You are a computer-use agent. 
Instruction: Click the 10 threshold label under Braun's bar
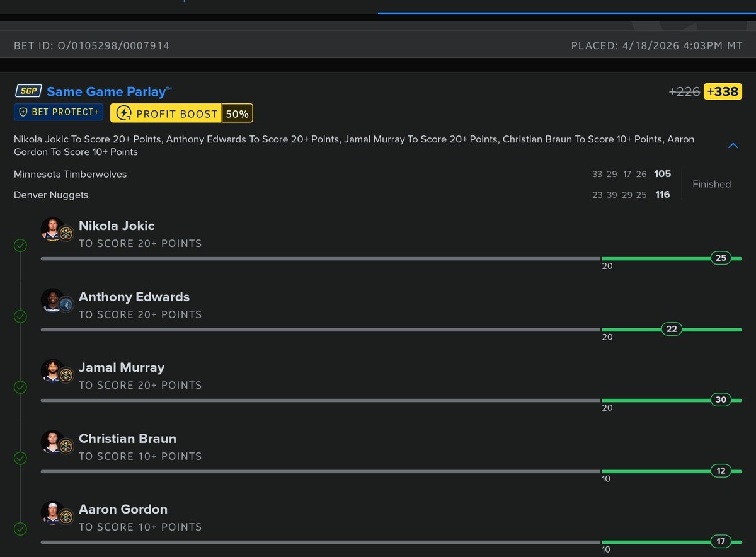coord(606,479)
